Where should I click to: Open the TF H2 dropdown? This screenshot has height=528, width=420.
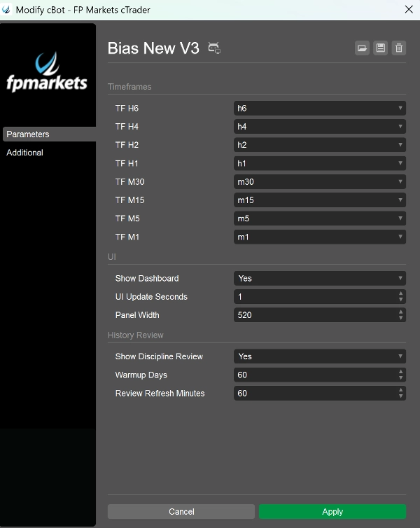point(320,145)
